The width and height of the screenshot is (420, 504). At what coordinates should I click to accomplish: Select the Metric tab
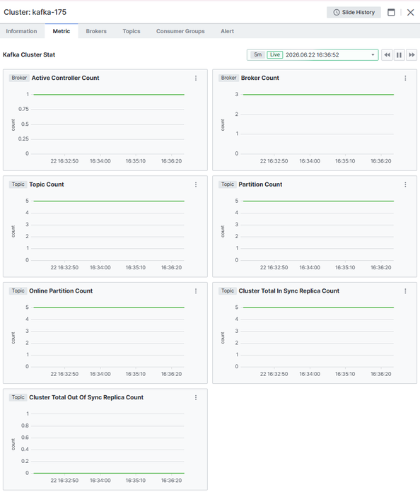[x=62, y=31]
